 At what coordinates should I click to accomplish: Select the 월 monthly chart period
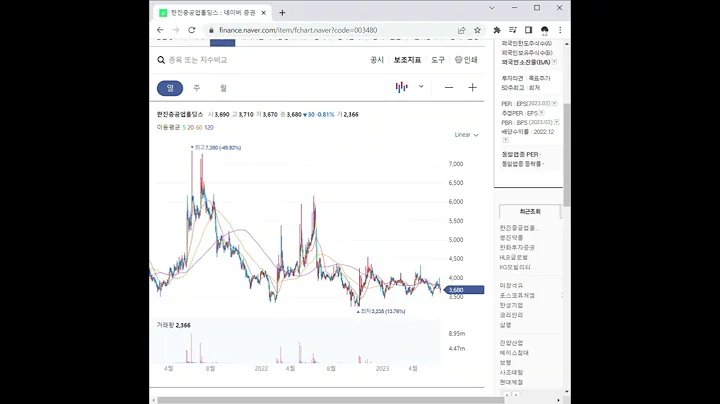click(x=223, y=88)
